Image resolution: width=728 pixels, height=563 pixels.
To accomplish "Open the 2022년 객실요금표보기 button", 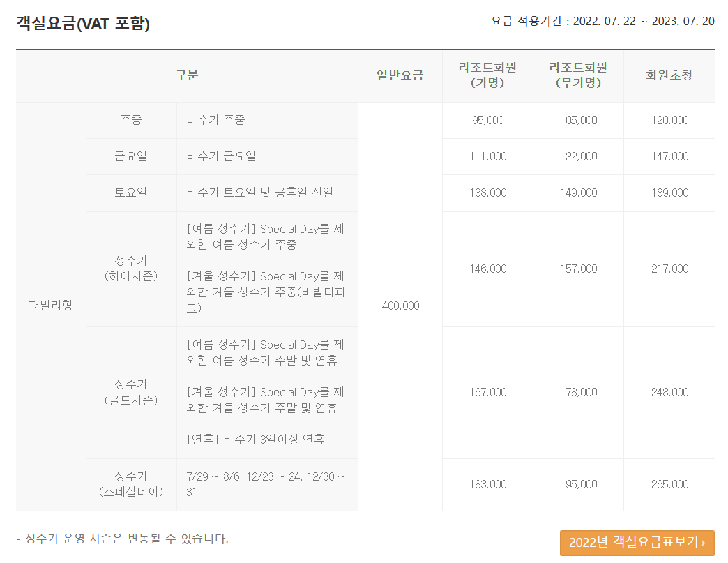I will [637, 543].
